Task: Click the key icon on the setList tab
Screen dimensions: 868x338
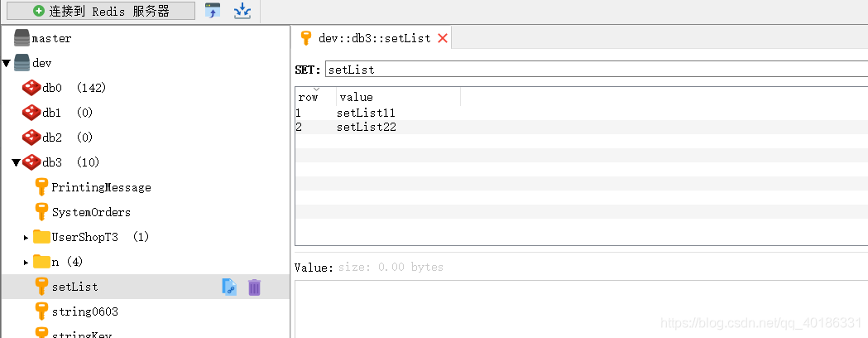Action: click(305, 38)
